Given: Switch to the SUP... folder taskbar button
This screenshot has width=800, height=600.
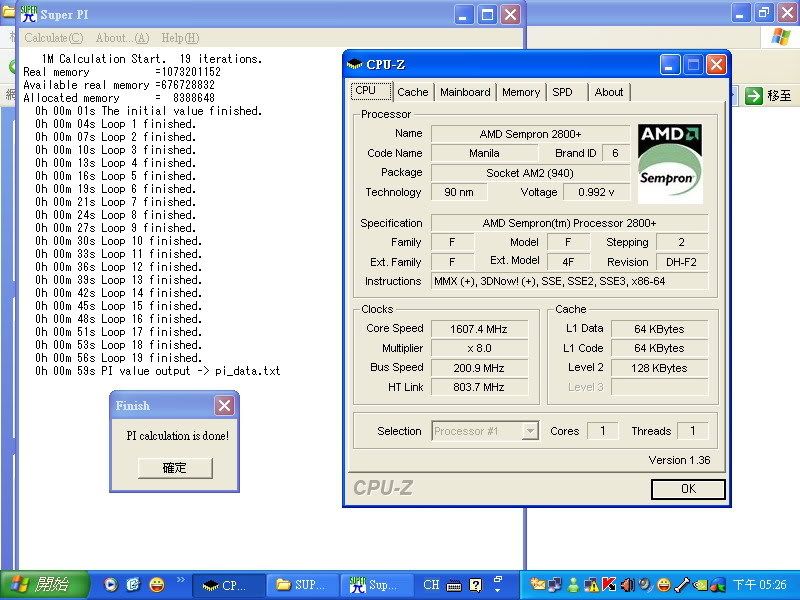Looking at the screenshot, I should click(302, 585).
